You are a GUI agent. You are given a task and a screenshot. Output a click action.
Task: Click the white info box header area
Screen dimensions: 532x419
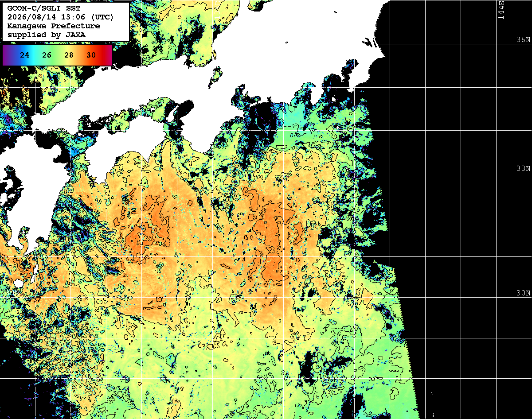(66, 22)
